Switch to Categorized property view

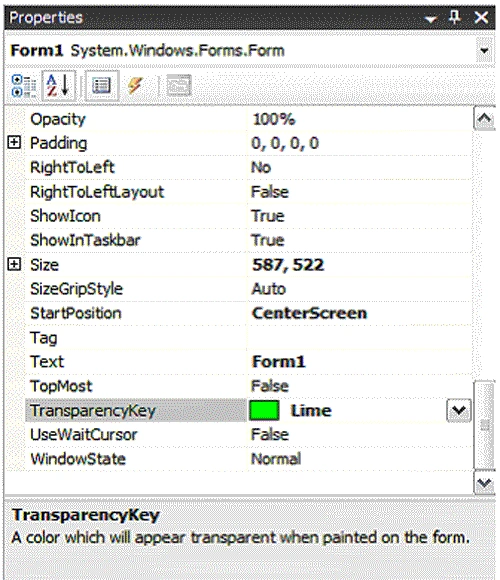pyautogui.click(x=24, y=86)
